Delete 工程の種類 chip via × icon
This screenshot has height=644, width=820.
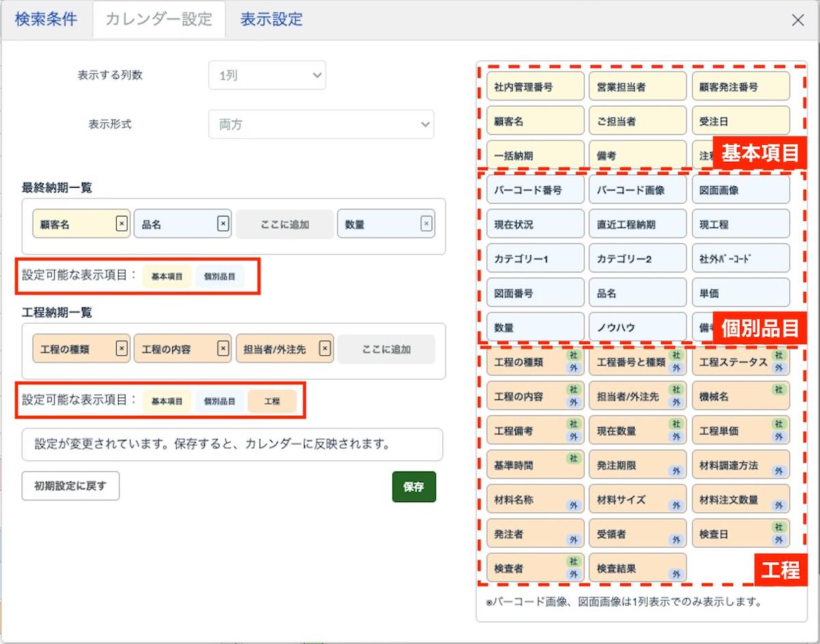(122, 349)
